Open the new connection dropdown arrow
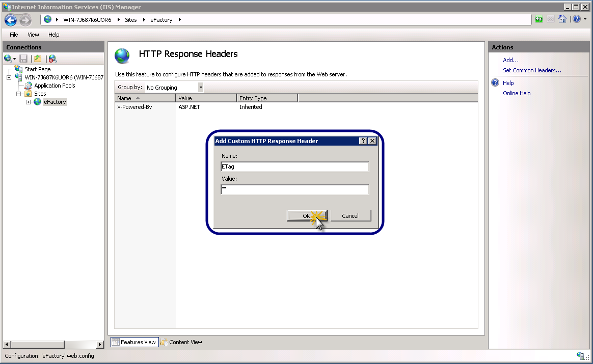The image size is (593, 364). tap(14, 59)
